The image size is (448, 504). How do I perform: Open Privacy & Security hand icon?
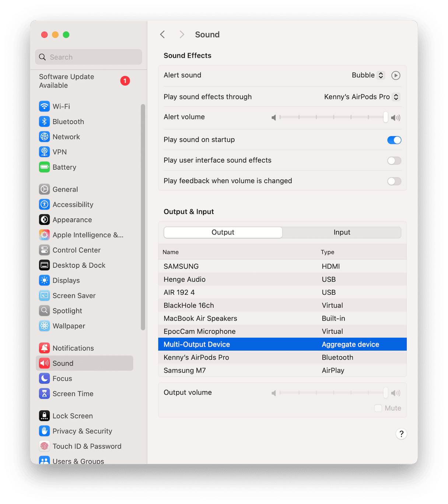(44, 431)
